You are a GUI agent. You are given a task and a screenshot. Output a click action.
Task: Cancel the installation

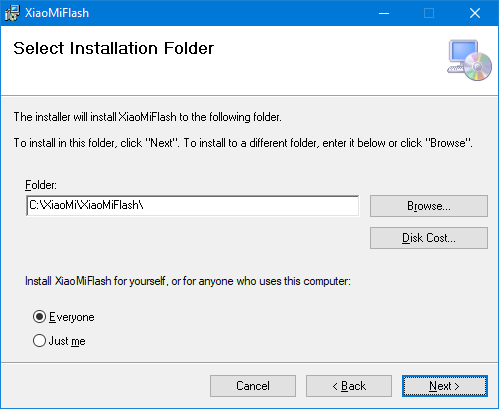[x=253, y=386]
